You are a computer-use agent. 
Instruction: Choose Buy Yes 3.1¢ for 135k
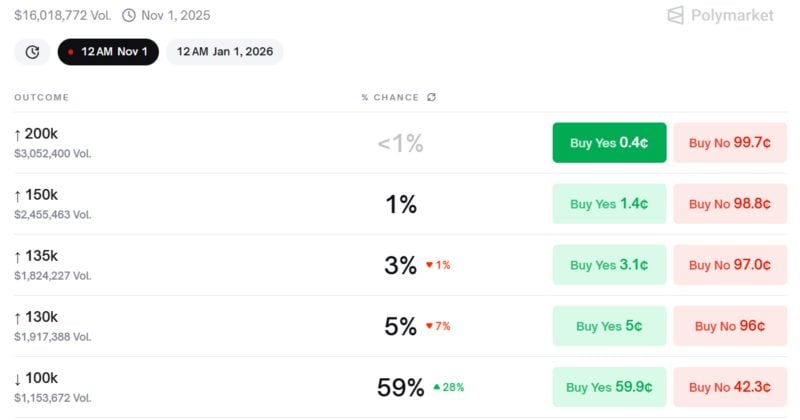(609, 265)
